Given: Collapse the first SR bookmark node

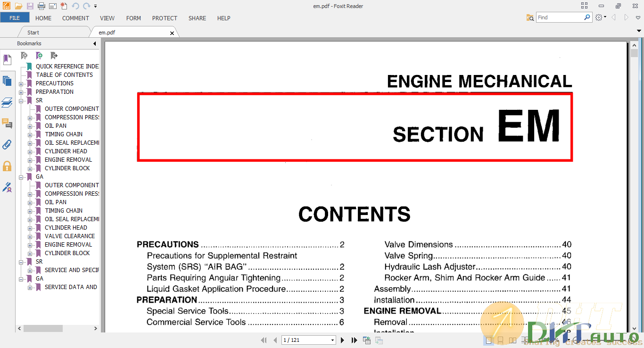Looking at the screenshot, I should tap(21, 100).
